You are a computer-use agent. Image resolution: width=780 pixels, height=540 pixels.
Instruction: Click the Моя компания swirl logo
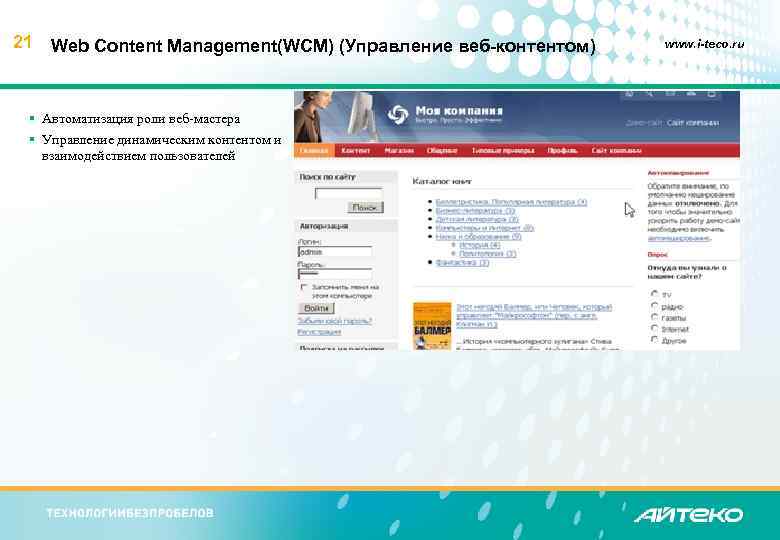(397, 115)
